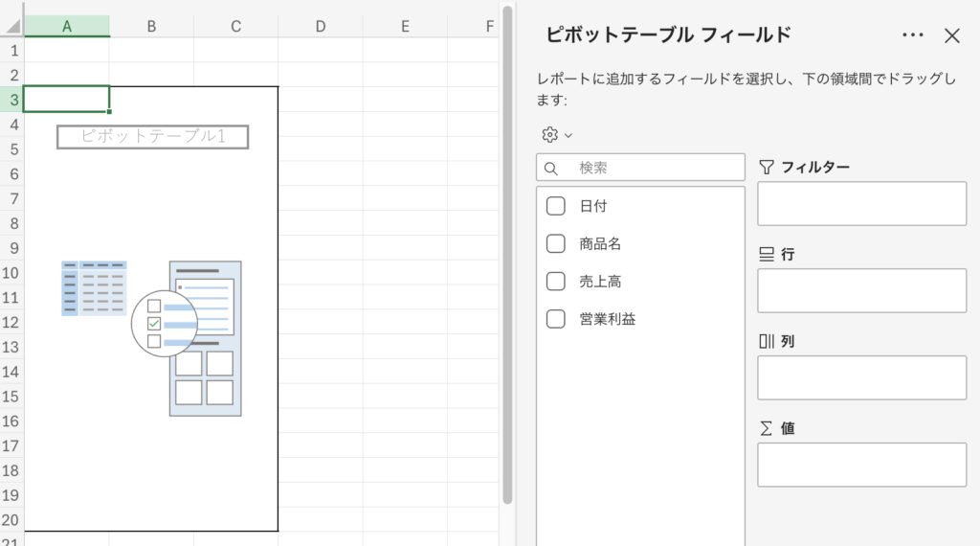Screen dimensions: 980x546
Task: Select the 営業利益 field checkbox
Action: tap(556, 319)
